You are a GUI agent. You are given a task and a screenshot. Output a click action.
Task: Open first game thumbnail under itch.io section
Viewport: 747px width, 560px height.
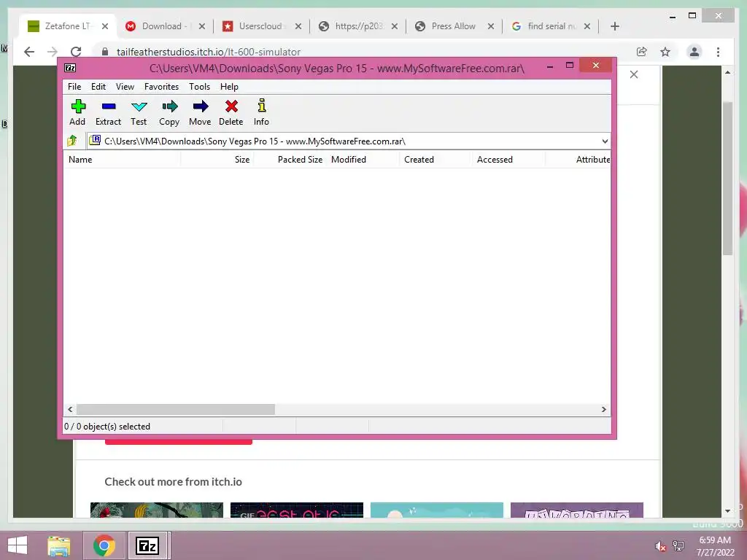157,510
